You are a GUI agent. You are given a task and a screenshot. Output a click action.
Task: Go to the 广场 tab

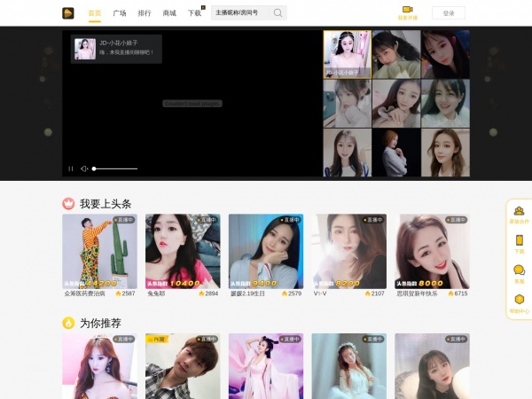pyautogui.click(x=120, y=13)
